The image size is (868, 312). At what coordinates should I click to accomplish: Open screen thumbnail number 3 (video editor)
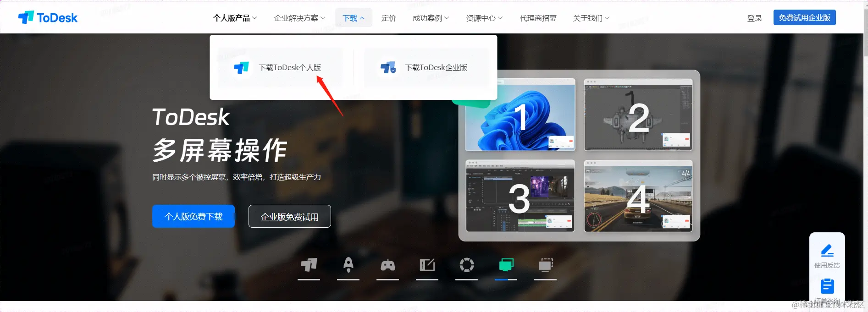click(x=520, y=196)
